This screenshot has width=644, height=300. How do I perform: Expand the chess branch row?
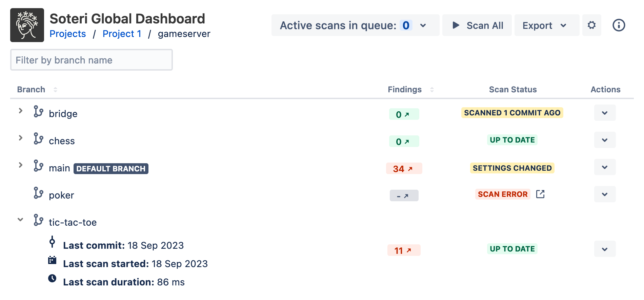coord(21,138)
